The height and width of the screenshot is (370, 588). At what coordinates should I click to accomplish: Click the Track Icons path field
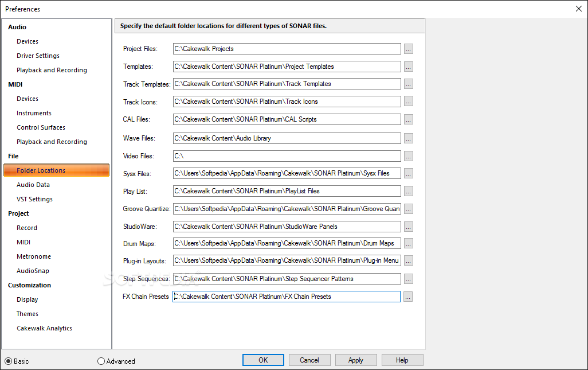click(x=287, y=102)
